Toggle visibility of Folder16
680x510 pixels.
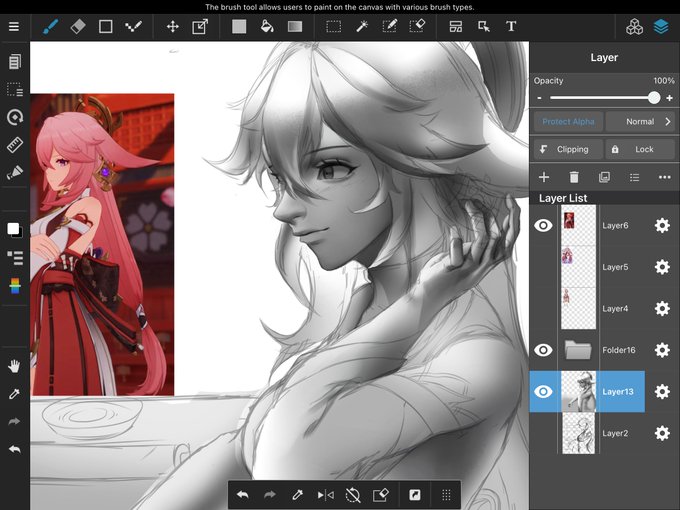click(543, 350)
